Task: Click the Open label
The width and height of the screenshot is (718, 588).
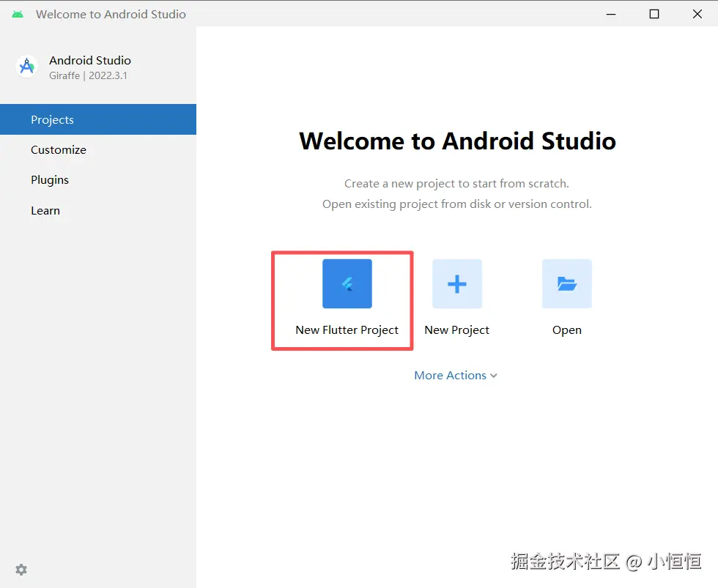Action: tap(567, 330)
